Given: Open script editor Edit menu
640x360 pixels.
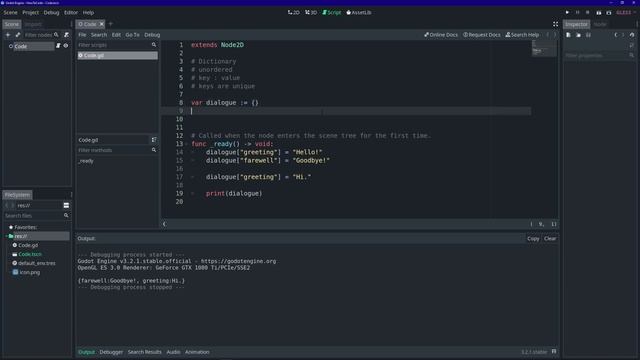Looking at the screenshot, I should tap(116, 35).
